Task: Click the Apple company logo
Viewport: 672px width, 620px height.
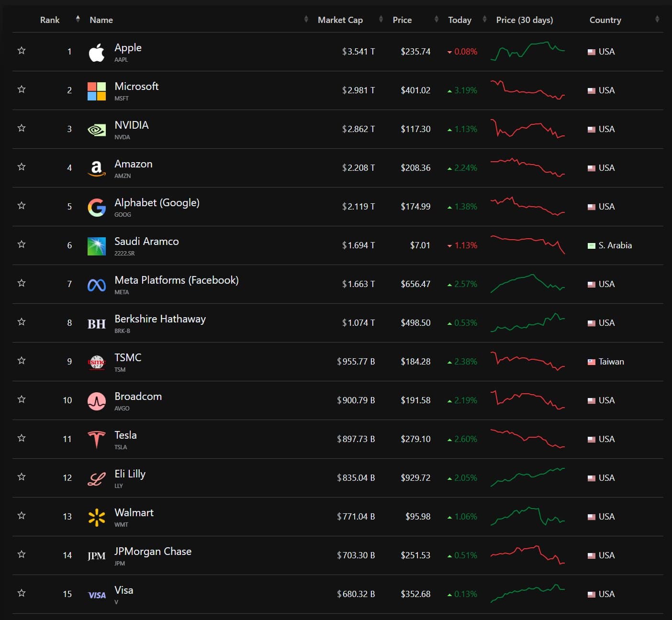Action: pyautogui.click(x=97, y=52)
